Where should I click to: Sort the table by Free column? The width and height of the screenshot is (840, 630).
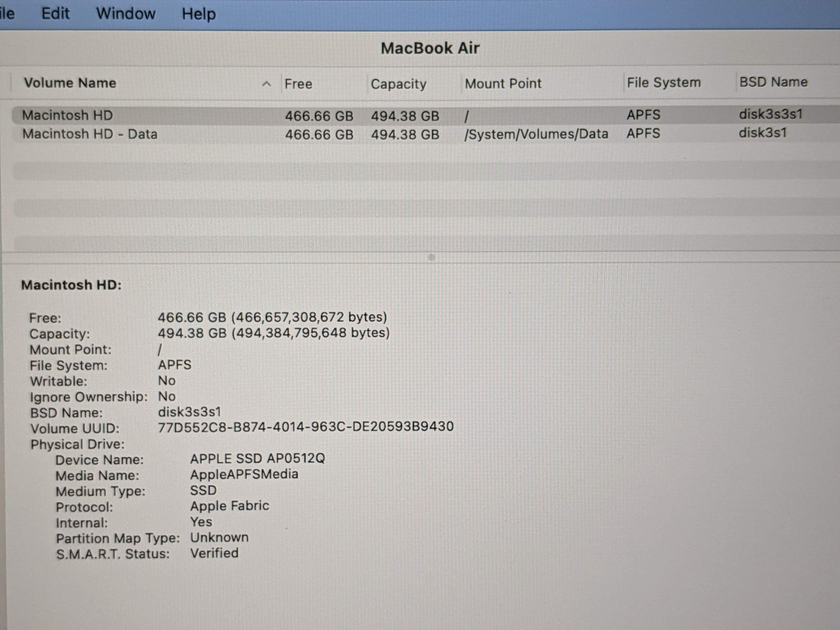pyautogui.click(x=298, y=84)
